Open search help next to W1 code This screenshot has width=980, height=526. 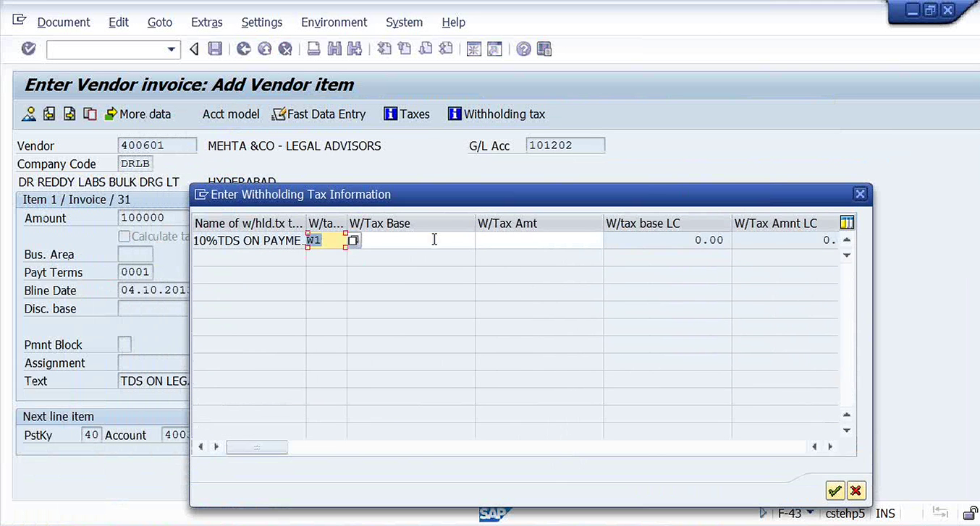tap(353, 240)
